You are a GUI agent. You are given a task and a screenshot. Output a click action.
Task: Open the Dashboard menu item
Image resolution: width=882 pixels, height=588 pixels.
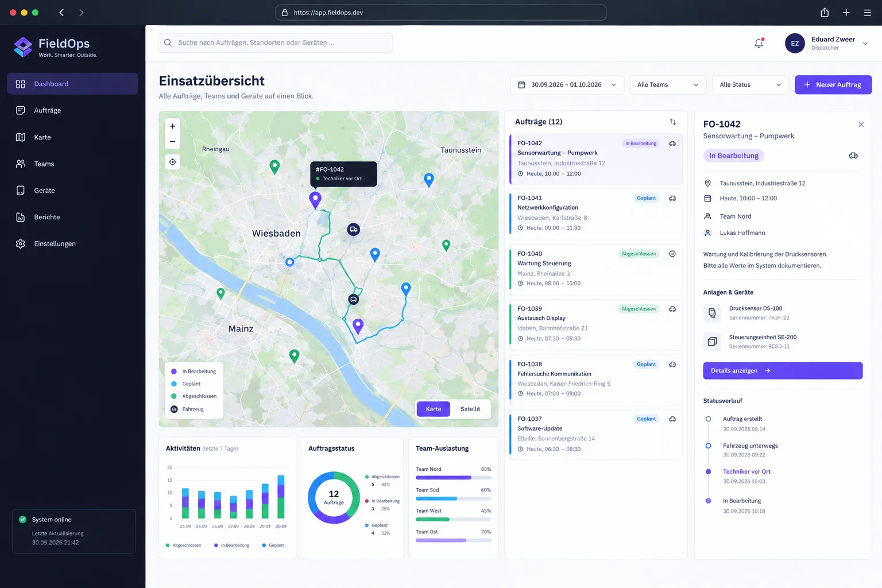coord(72,84)
